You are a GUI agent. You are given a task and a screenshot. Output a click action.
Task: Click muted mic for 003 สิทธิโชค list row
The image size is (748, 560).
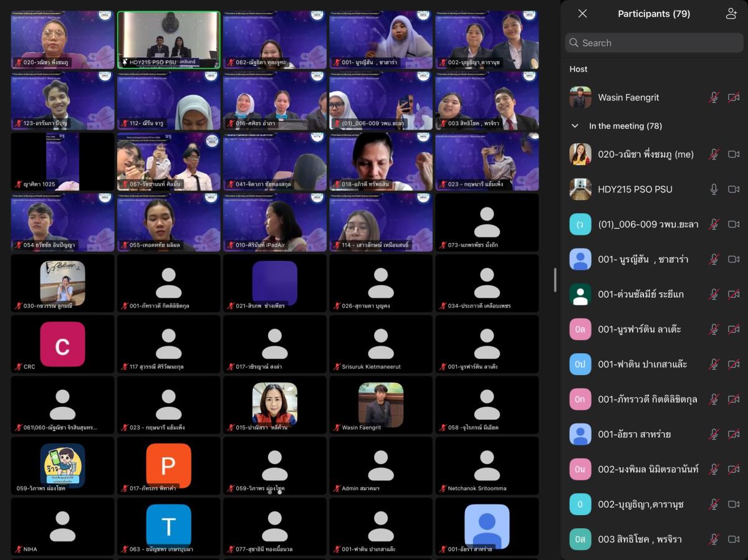click(714, 539)
